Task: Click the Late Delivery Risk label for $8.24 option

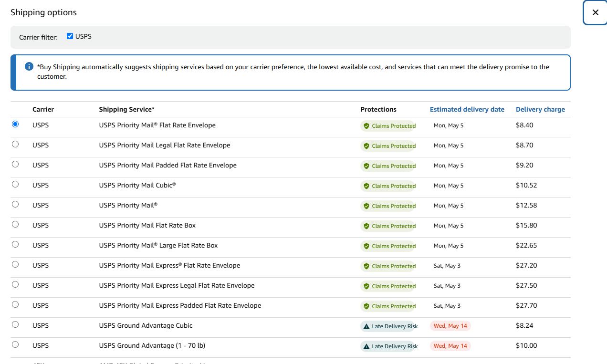Action: pyautogui.click(x=395, y=326)
